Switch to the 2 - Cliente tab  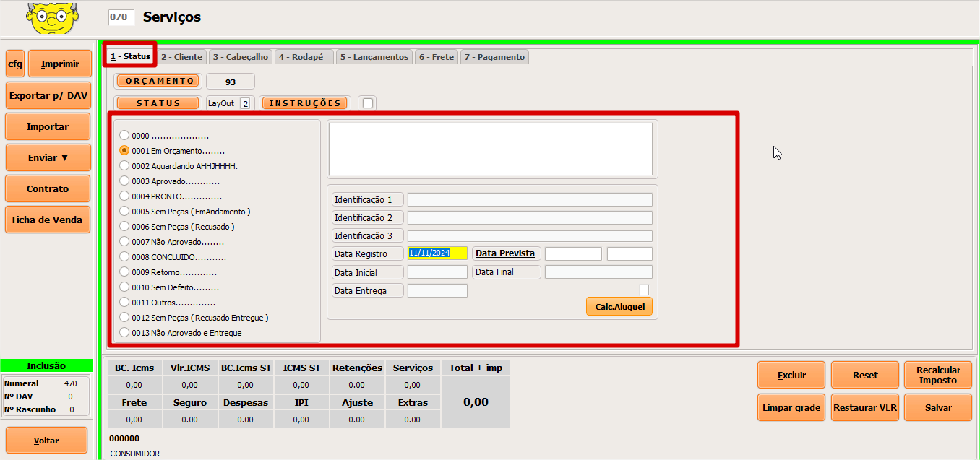pyautogui.click(x=181, y=57)
